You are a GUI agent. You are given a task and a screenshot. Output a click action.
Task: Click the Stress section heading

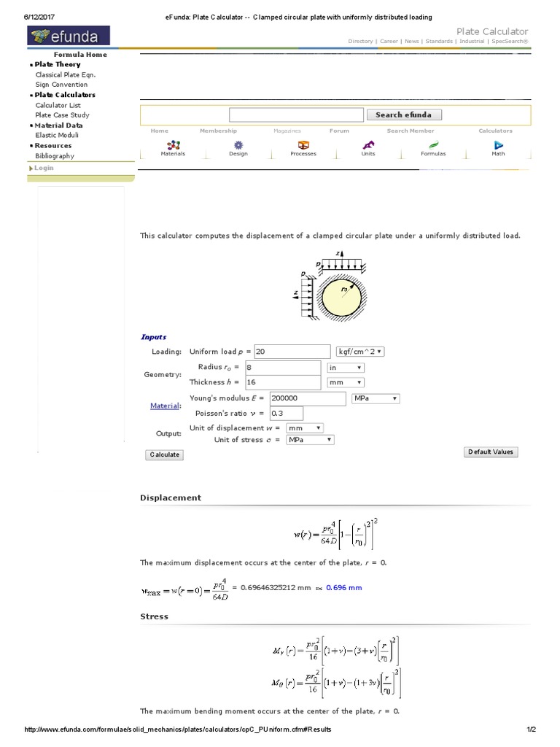pyautogui.click(x=155, y=616)
